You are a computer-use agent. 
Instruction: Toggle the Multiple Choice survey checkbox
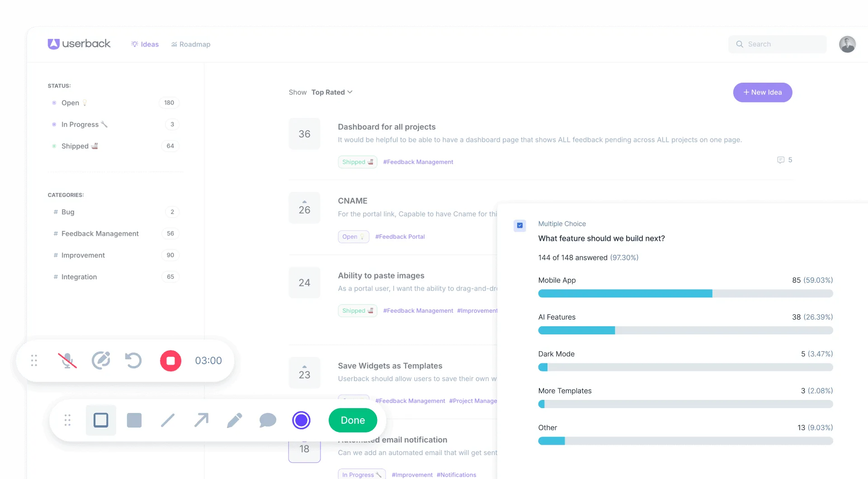pos(520,225)
